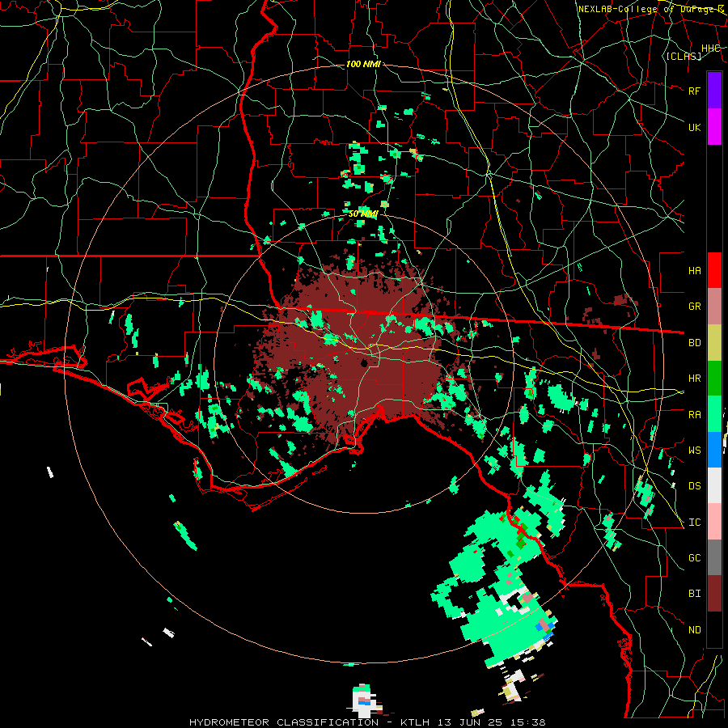Click the HR legend label
The height and width of the screenshot is (728, 728).
coord(695,379)
